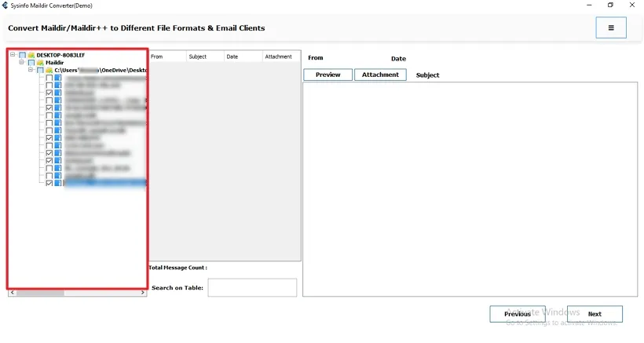Click the Total Message Count label

pyautogui.click(x=177, y=268)
